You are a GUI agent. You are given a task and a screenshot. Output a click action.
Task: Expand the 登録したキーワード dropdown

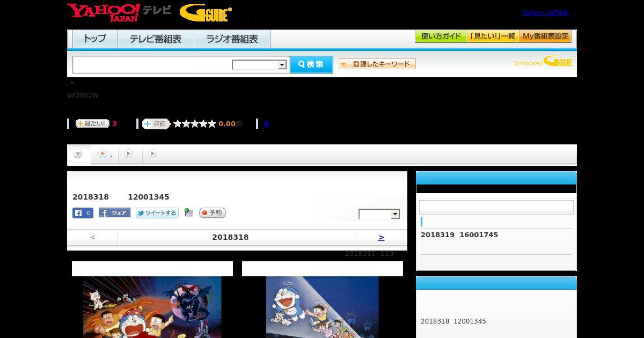[x=377, y=64]
